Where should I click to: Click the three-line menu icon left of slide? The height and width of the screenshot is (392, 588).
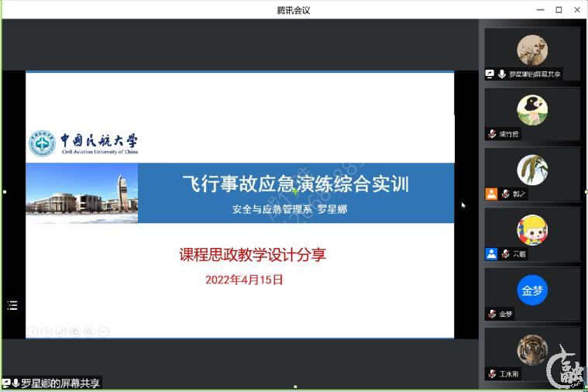tap(12, 305)
